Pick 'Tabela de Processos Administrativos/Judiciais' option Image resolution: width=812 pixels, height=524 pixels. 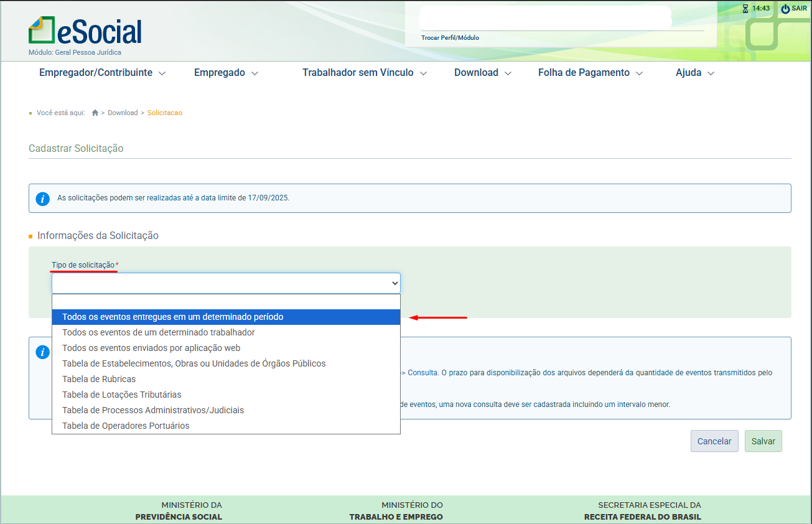click(226, 410)
